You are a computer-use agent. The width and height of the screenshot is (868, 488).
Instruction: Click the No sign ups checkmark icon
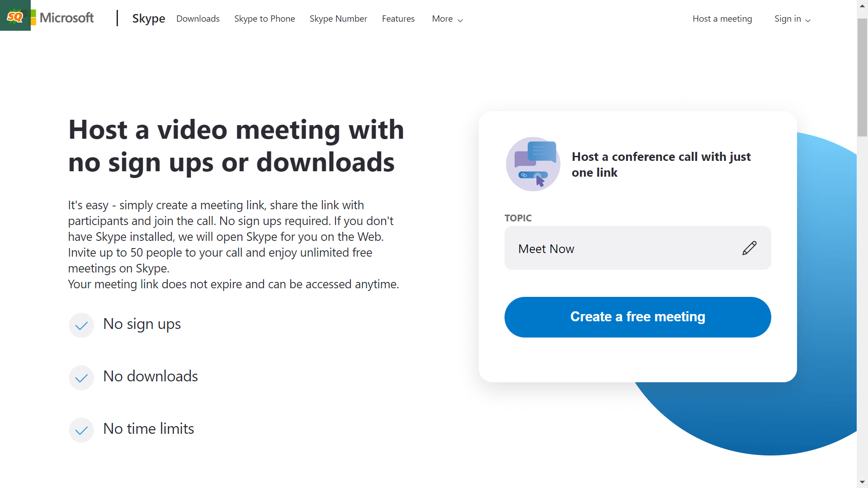81,325
